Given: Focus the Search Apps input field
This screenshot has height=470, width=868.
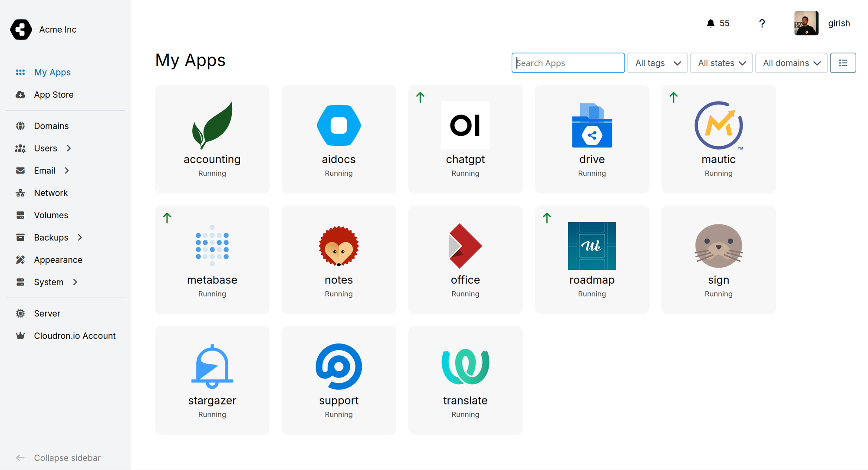Looking at the screenshot, I should pos(568,63).
